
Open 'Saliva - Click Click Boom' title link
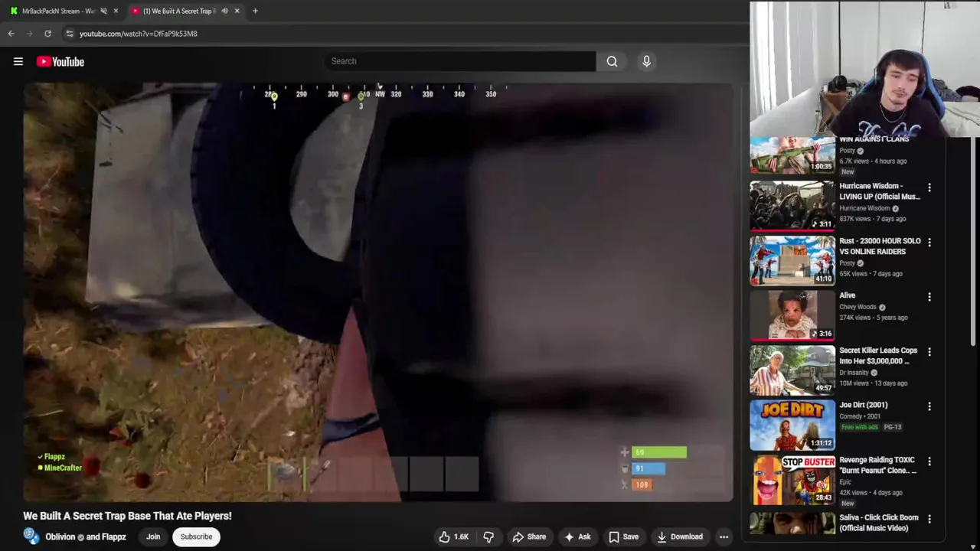click(879, 523)
